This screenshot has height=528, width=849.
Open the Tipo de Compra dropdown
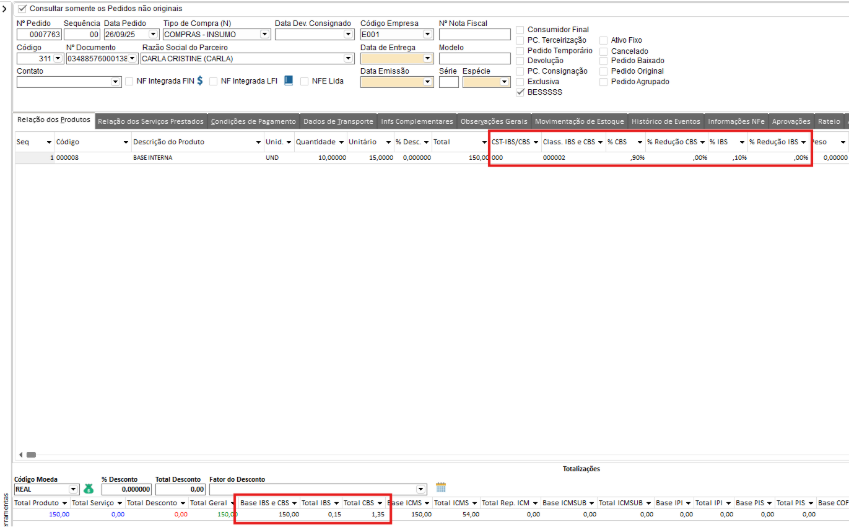tap(265, 34)
